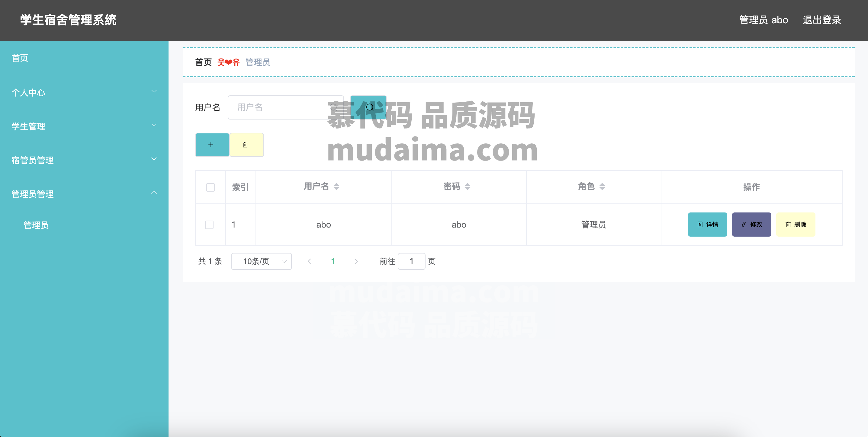Click 管理员 abo in the header
868x437 pixels.
(x=764, y=20)
